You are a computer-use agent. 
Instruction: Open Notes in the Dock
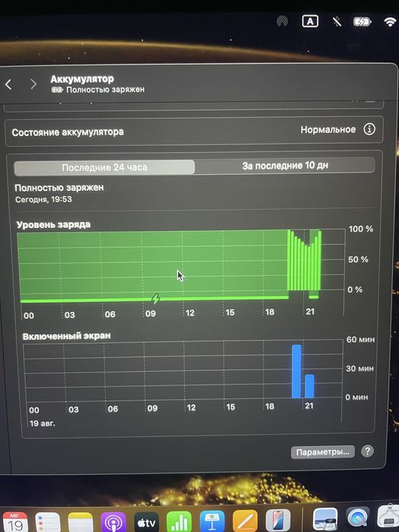(x=81, y=522)
